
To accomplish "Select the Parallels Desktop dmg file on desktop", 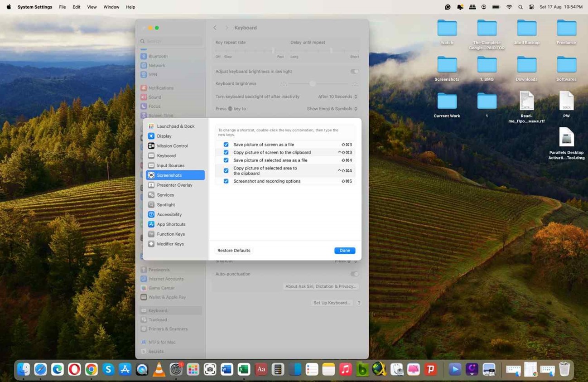I will point(566,143).
